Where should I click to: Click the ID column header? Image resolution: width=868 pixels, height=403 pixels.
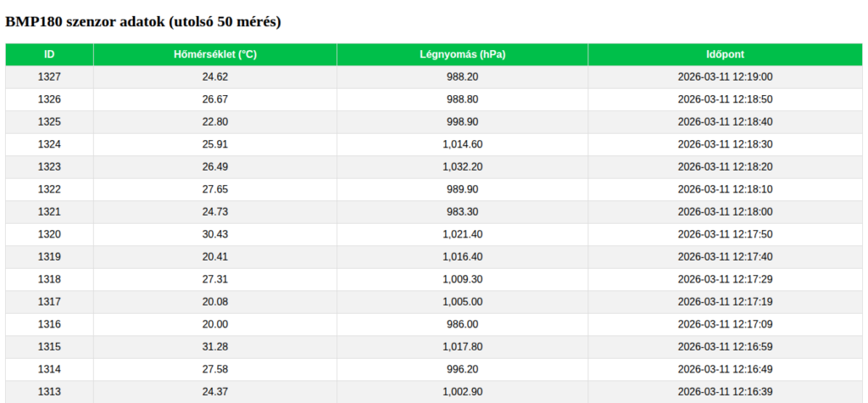coord(49,54)
